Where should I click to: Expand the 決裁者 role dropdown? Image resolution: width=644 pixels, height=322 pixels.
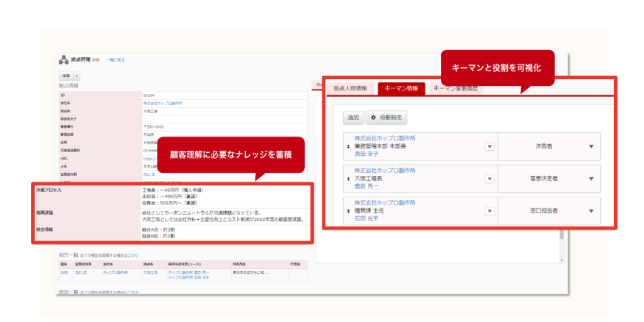[590, 147]
